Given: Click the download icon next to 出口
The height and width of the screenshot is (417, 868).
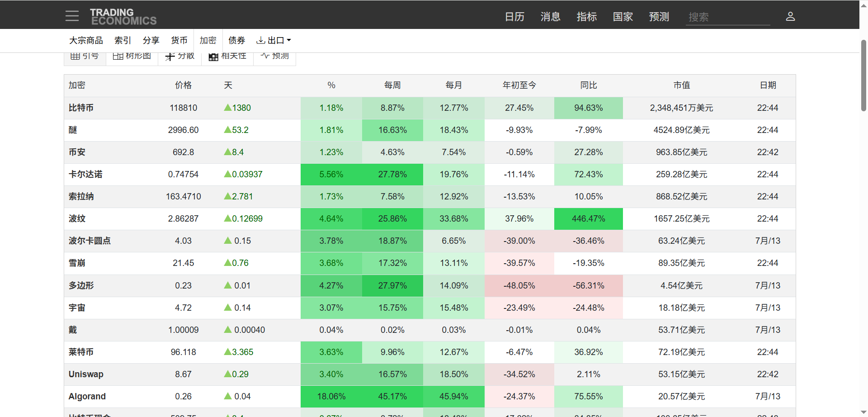Looking at the screenshot, I should 260,40.
